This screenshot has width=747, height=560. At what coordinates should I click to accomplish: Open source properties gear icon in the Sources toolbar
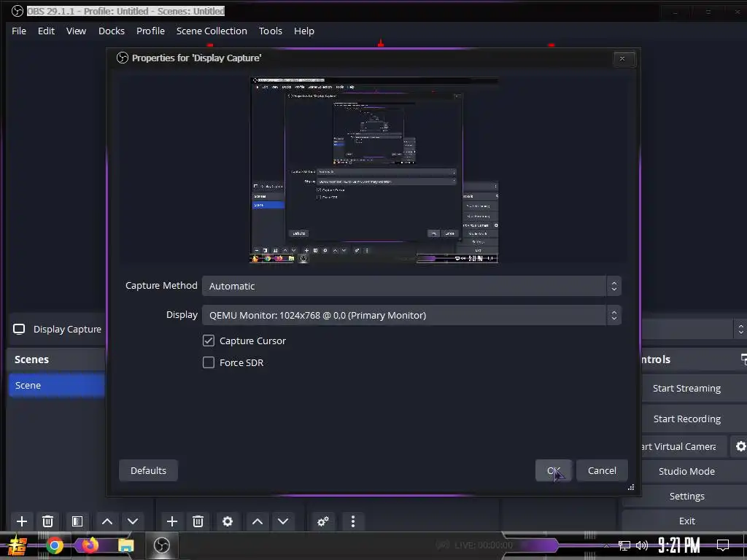click(228, 521)
